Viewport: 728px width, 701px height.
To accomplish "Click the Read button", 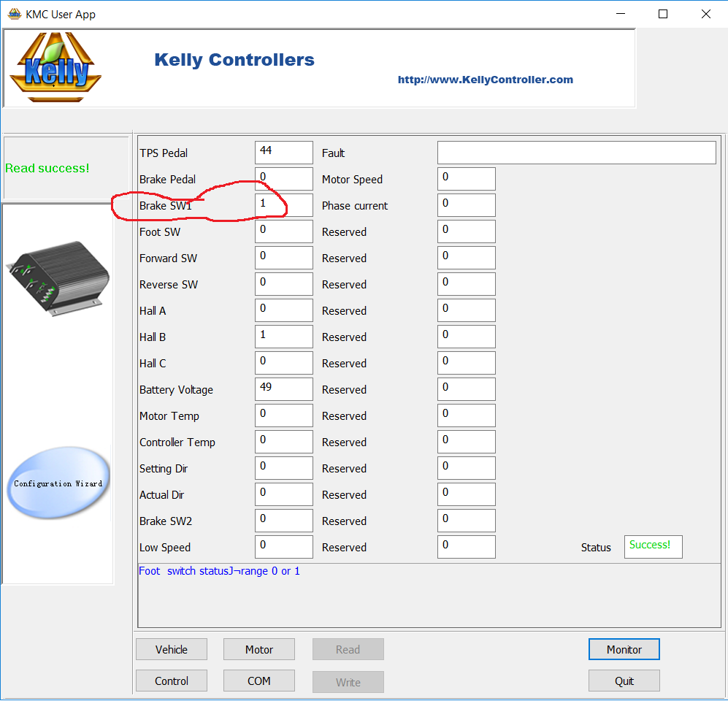I will [x=348, y=649].
